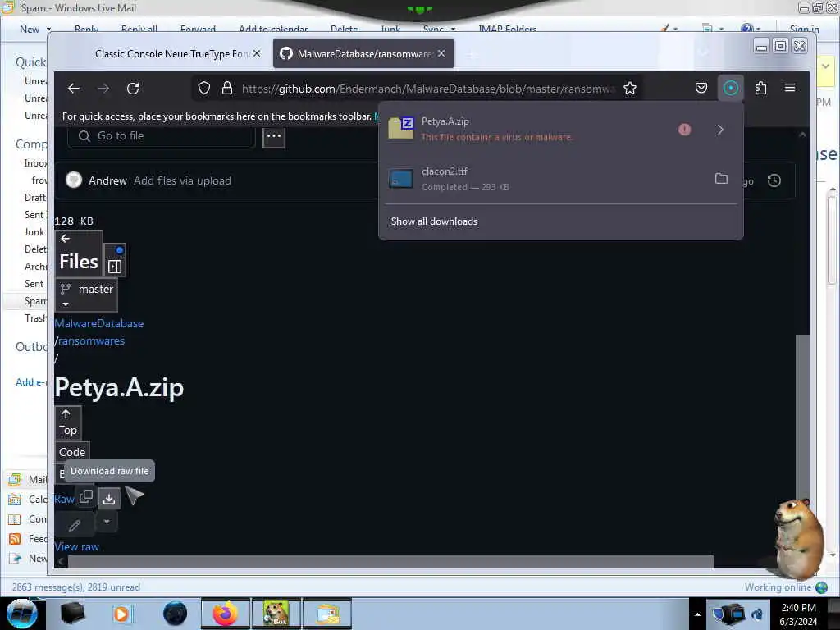
Task: Open the Windows Start button
Action: point(21,614)
